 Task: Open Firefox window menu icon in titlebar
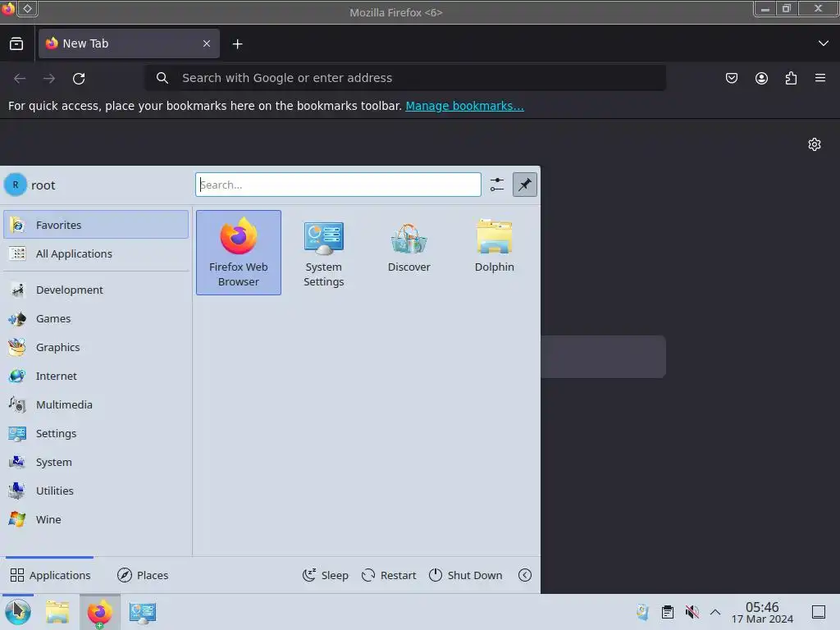8,8
